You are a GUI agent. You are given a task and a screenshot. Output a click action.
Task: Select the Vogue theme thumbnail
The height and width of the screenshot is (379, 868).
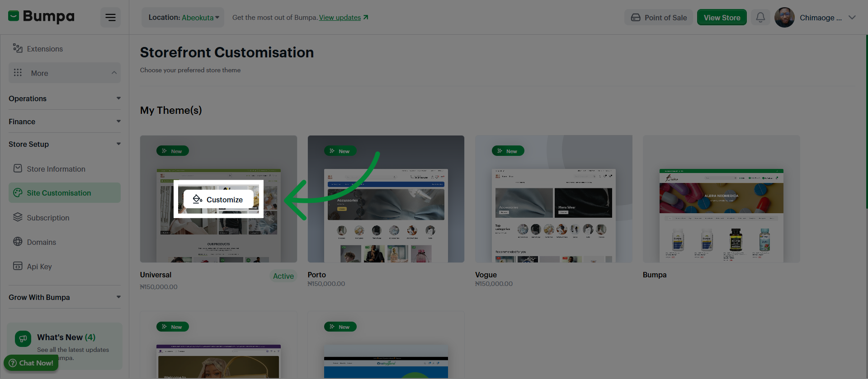554,199
